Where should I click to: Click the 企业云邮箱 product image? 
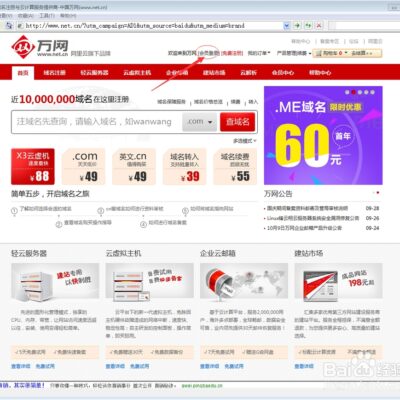point(244,282)
